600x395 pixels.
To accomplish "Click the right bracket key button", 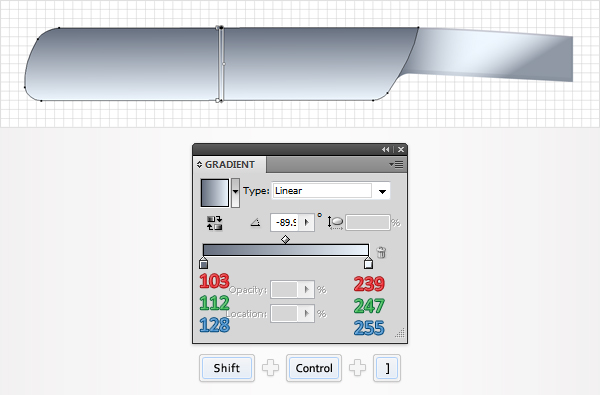I will coord(387,368).
